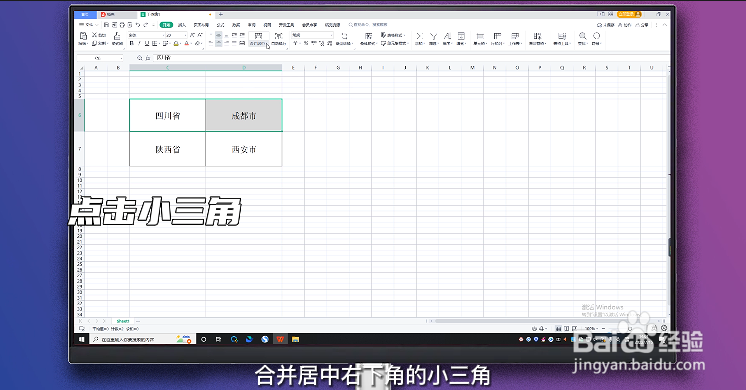Screen dimensions: 746x390
Task: Click the Undo arrow icon
Action: click(x=138, y=25)
